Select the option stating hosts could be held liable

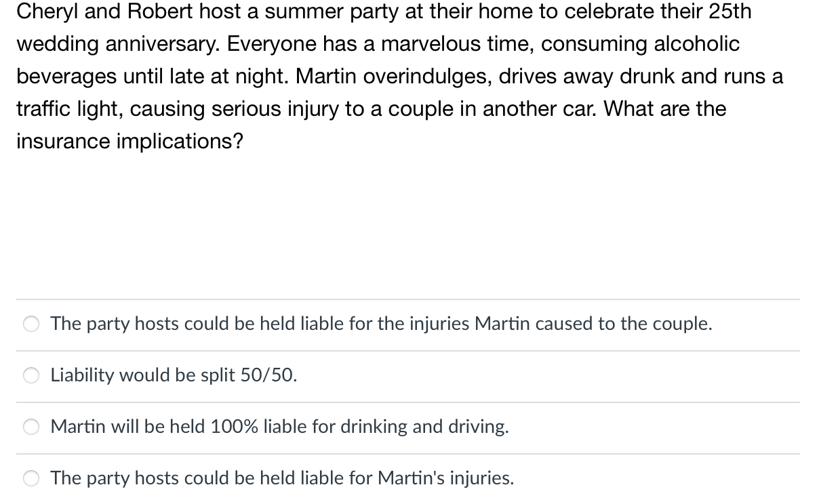pos(381,324)
